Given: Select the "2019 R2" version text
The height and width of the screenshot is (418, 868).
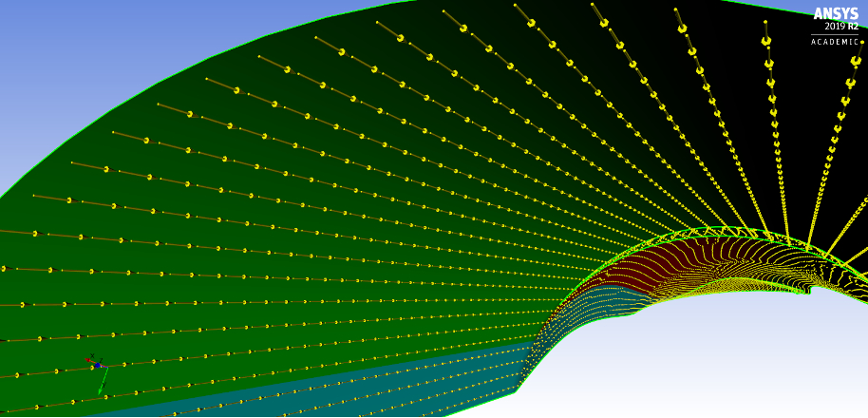Looking at the screenshot, I should [840, 28].
